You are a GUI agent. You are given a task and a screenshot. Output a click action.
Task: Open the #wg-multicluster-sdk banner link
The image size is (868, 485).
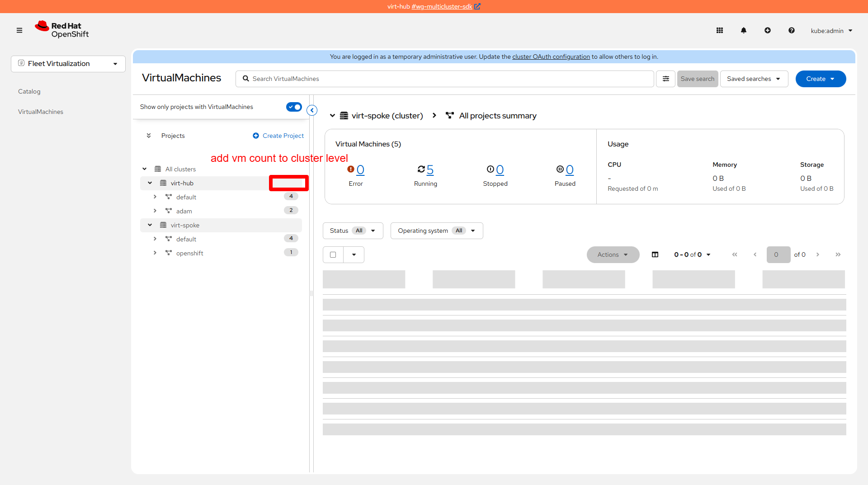442,6
